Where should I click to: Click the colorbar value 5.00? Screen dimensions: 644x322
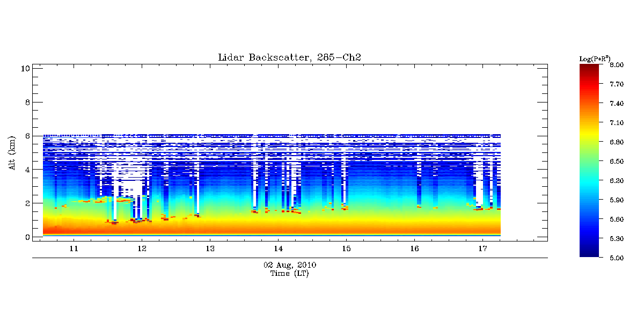click(x=617, y=258)
